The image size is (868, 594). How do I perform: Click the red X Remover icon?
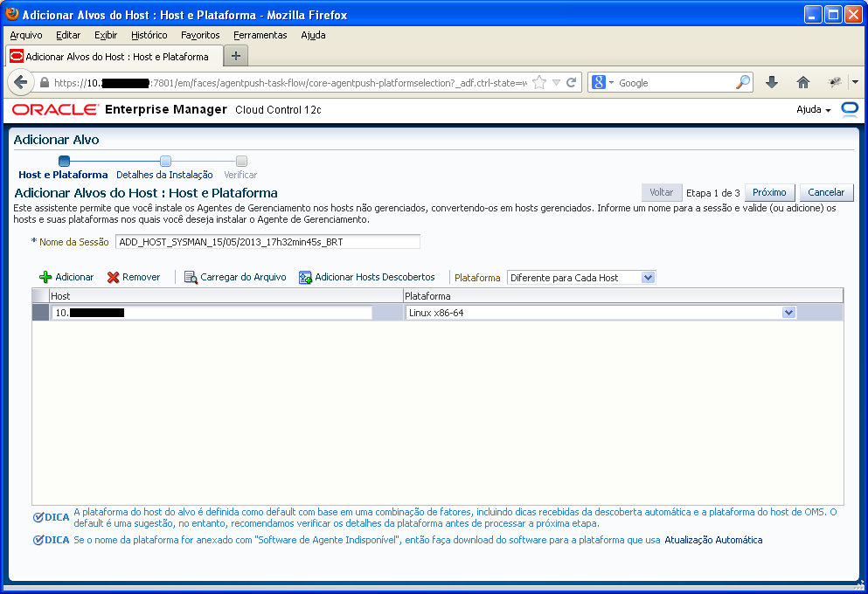point(113,277)
